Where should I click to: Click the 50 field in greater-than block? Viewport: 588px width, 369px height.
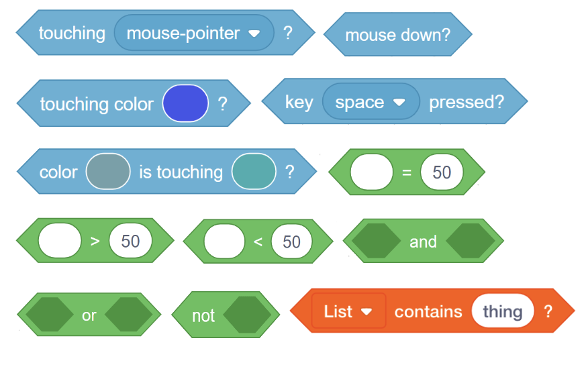tap(130, 241)
